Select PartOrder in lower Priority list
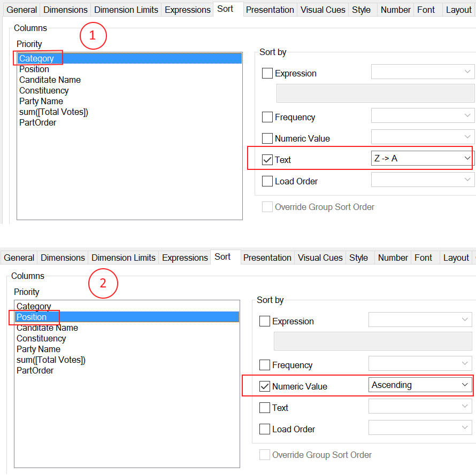Screen dimensions: 476x475 click(x=35, y=371)
